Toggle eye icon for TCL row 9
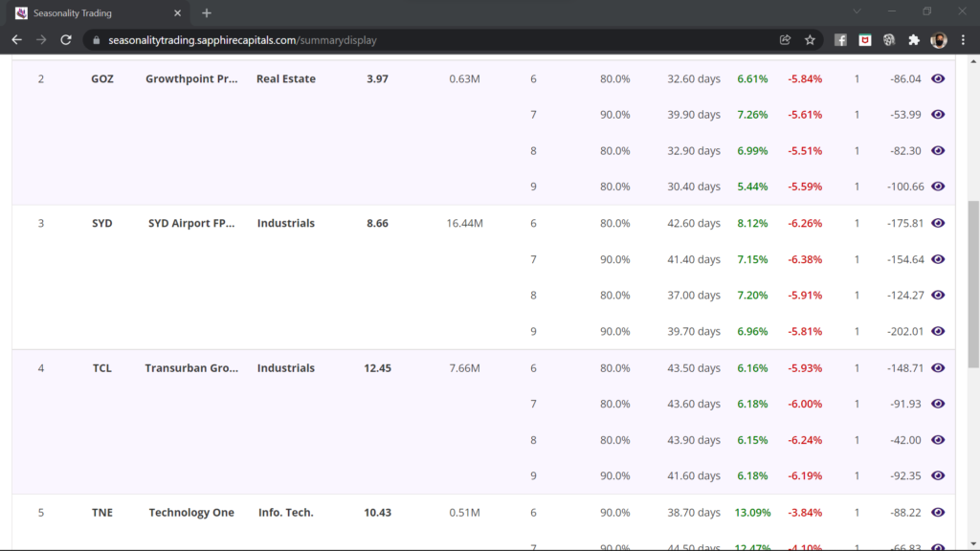This screenshot has height=551, width=980. pyautogui.click(x=938, y=475)
